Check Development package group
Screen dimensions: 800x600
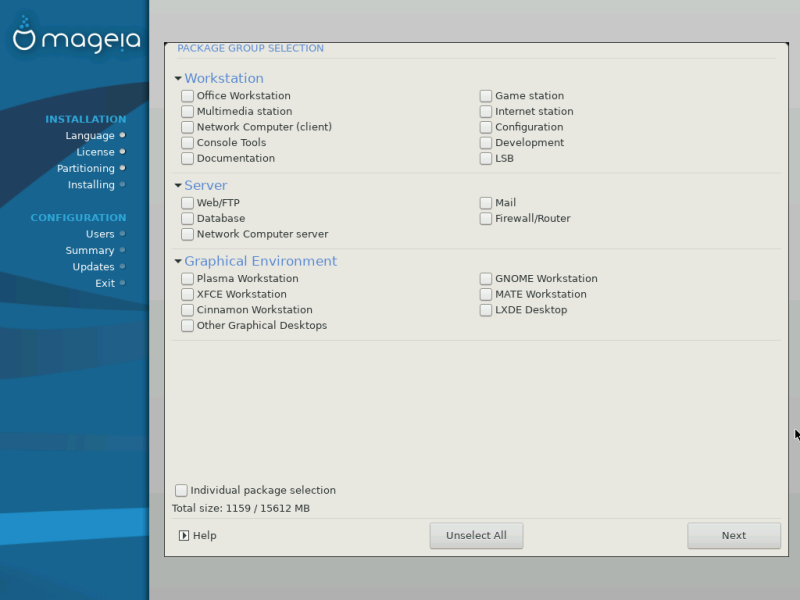pyautogui.click(x=486, y=143)
